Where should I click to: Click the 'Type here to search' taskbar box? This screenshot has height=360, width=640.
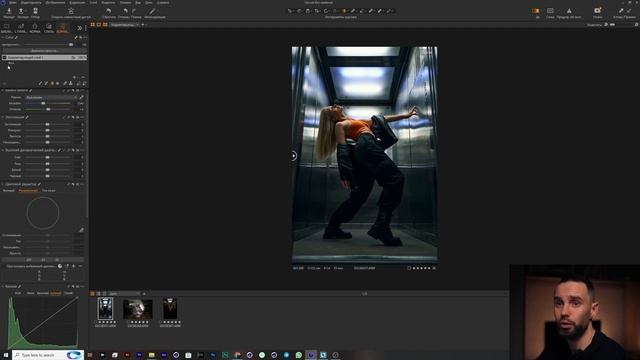point(48,355)
